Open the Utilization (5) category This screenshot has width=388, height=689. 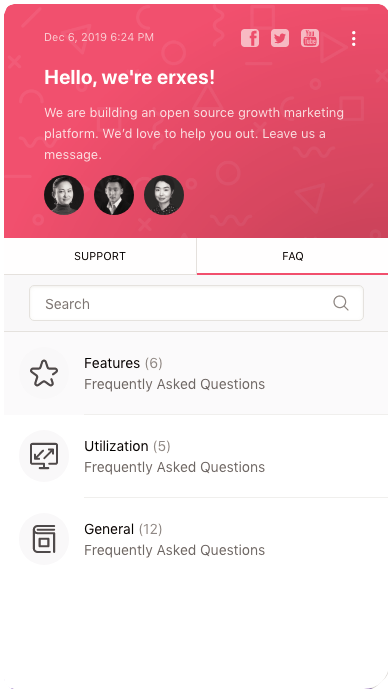(196, 456)
